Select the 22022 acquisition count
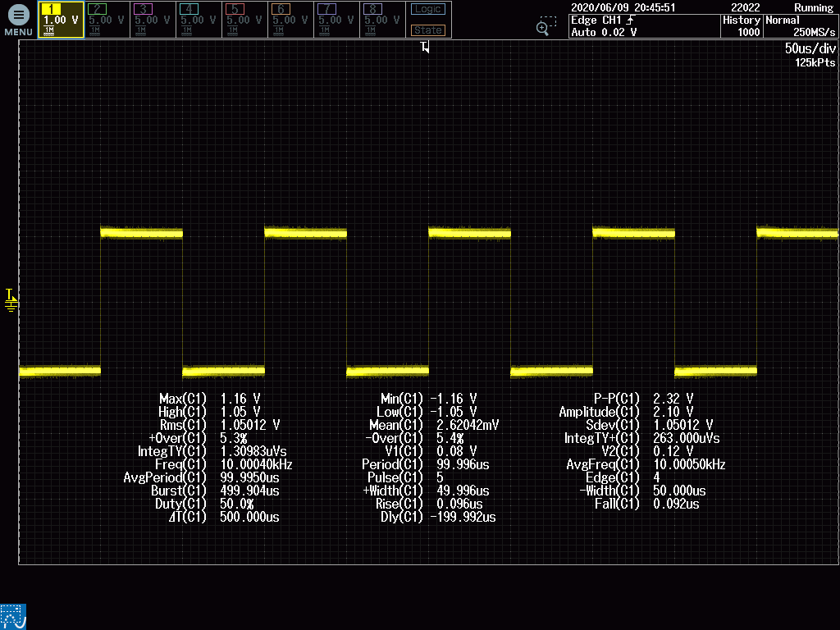The height and width of the screenshot is (630, 840). tap(745, 7)
